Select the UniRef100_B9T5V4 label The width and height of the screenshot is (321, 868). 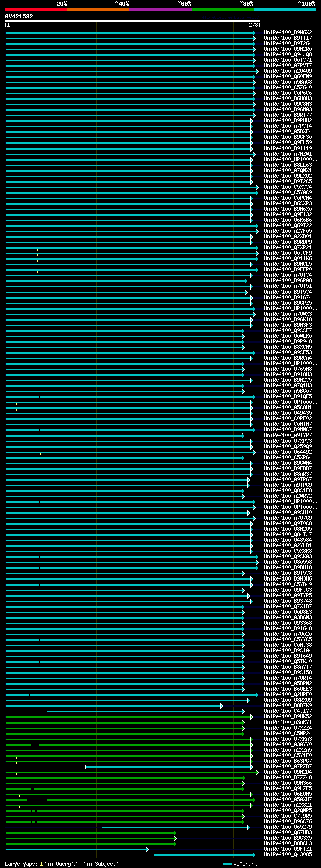(288, 292)
